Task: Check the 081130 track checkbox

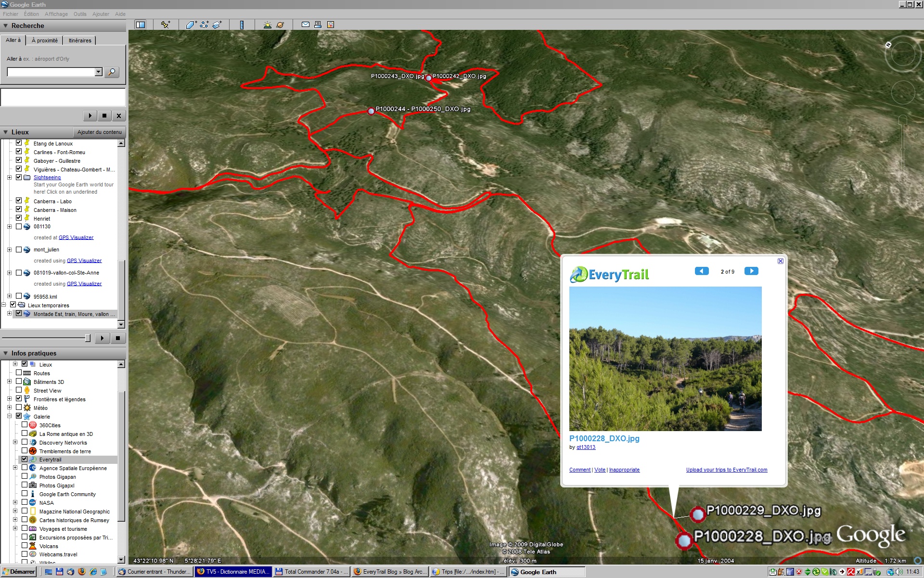Action: tap(19, 226)
